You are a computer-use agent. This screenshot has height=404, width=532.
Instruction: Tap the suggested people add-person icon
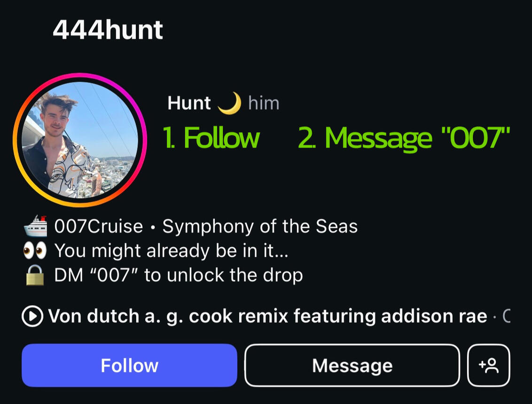488,365
